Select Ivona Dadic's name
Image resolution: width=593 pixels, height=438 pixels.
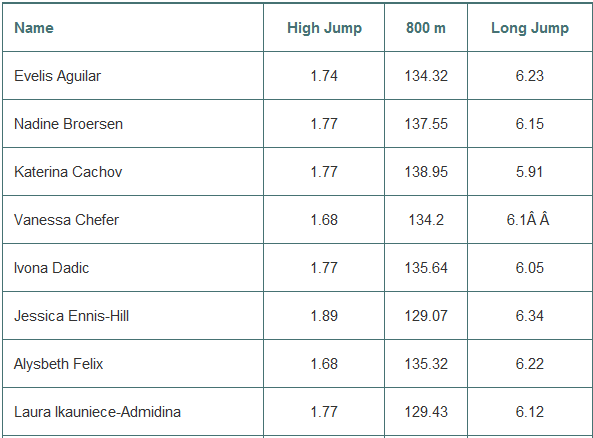coord(51,268)
